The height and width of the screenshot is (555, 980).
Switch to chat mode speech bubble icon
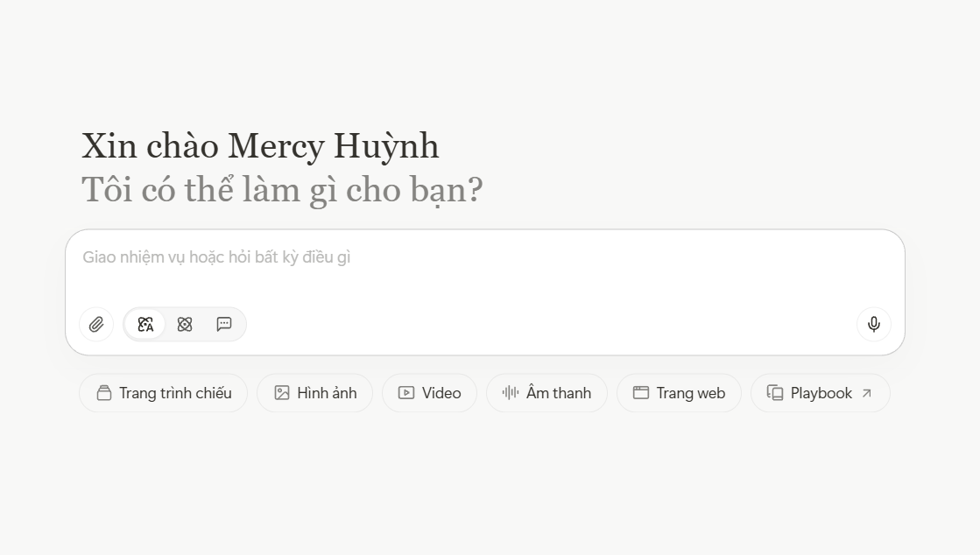(x=223, y=325)
